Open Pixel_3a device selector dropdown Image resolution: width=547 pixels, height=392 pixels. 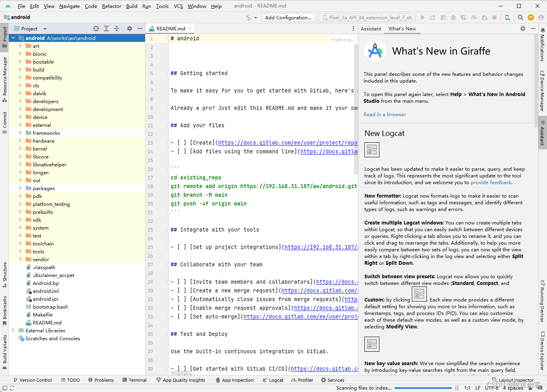tap(366, 17)
